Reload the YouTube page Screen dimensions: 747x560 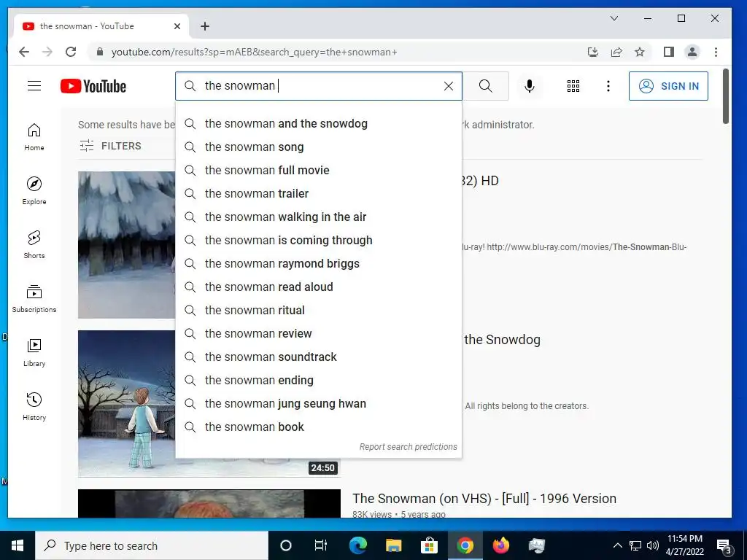point(71,52)
